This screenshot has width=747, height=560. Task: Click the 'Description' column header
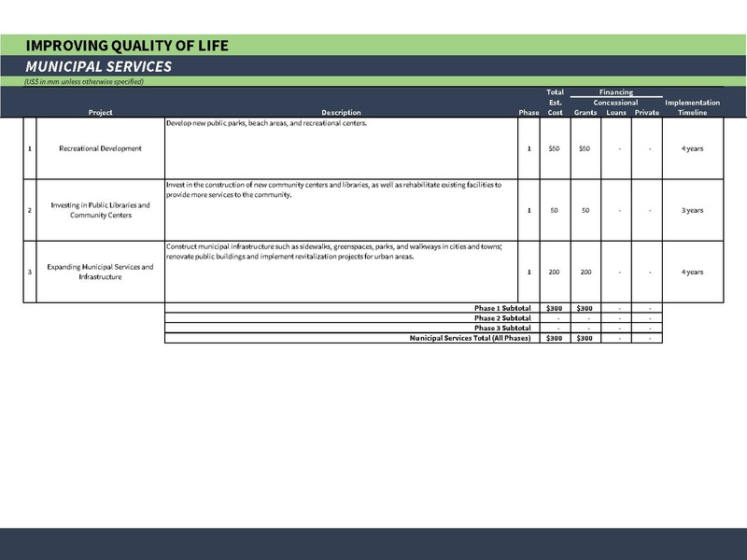coord(341,113)
